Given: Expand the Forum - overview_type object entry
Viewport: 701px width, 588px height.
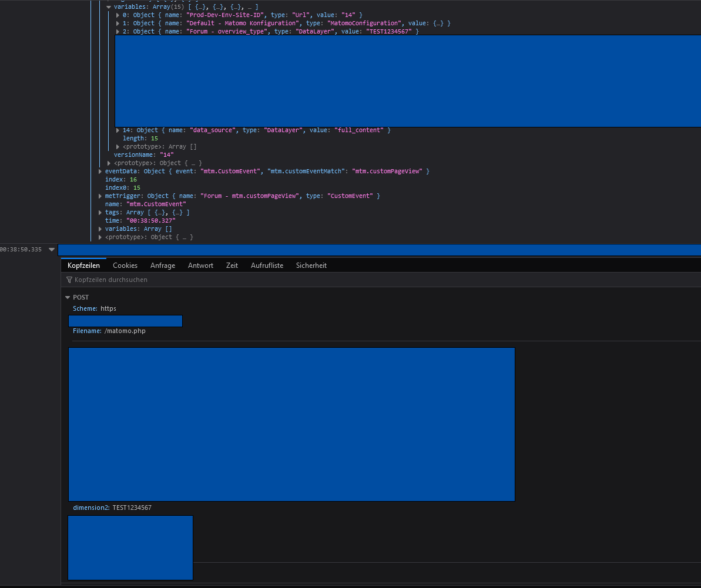Looking at the screenshot, I should coord(118,31).
